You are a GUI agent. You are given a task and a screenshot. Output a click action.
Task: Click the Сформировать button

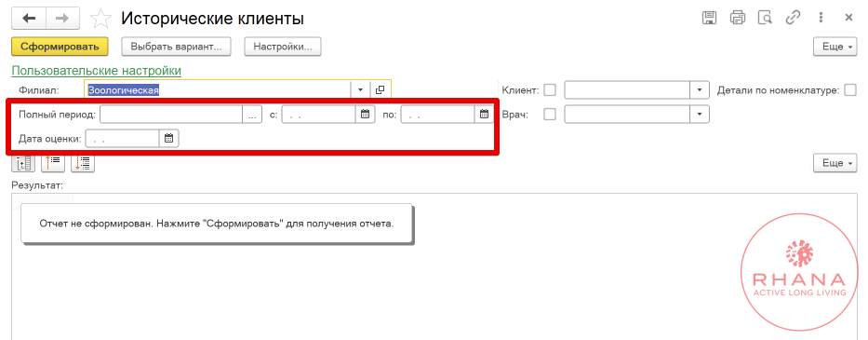[x=60, y=47]
